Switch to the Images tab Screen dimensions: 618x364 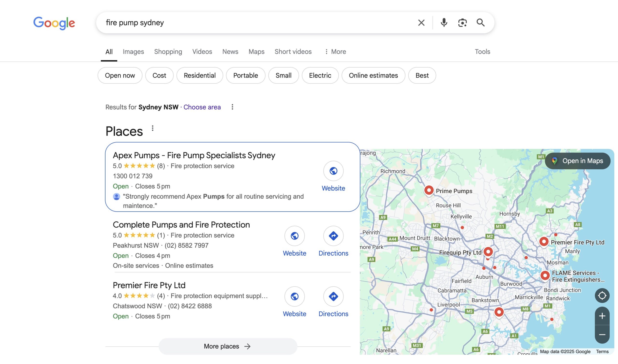(x=133, y=51)
